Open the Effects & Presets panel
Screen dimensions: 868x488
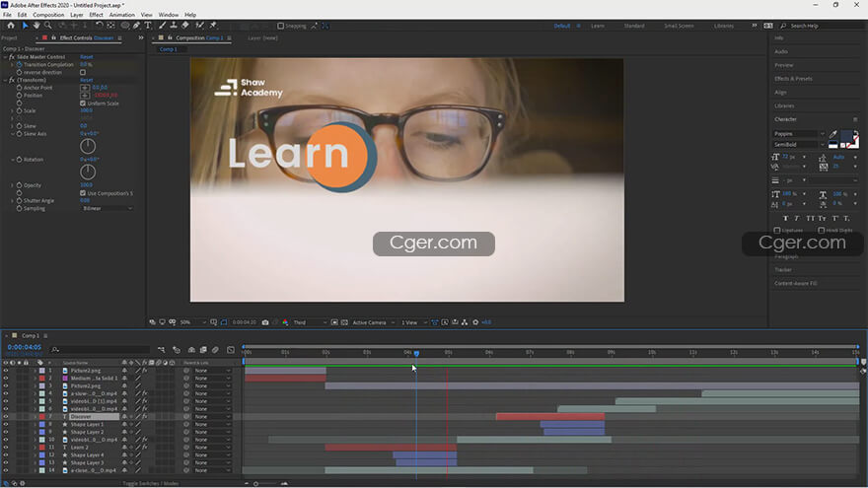[x=793, y=79]
